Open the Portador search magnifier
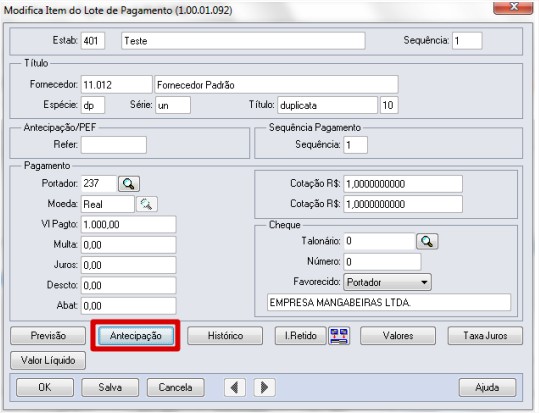The height and width of the screenshot is (413, 539). coord(129,184)
